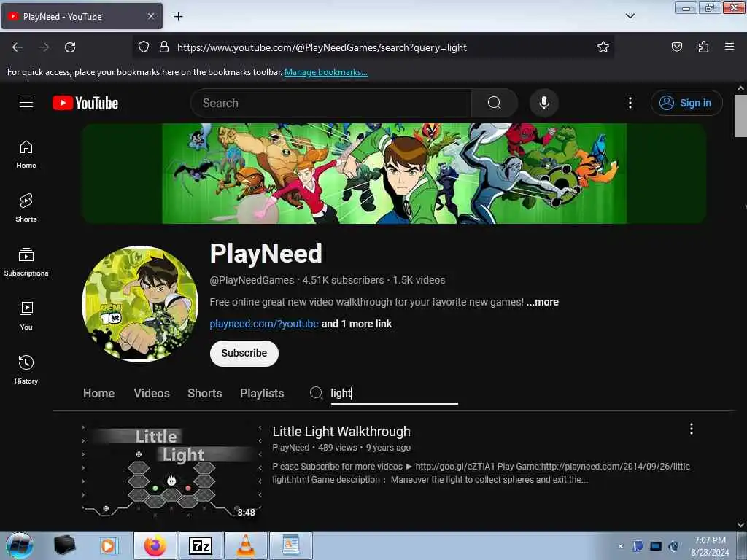
Task: Open Subscriptions in sidebar
Action: click(x=26, y=262)
